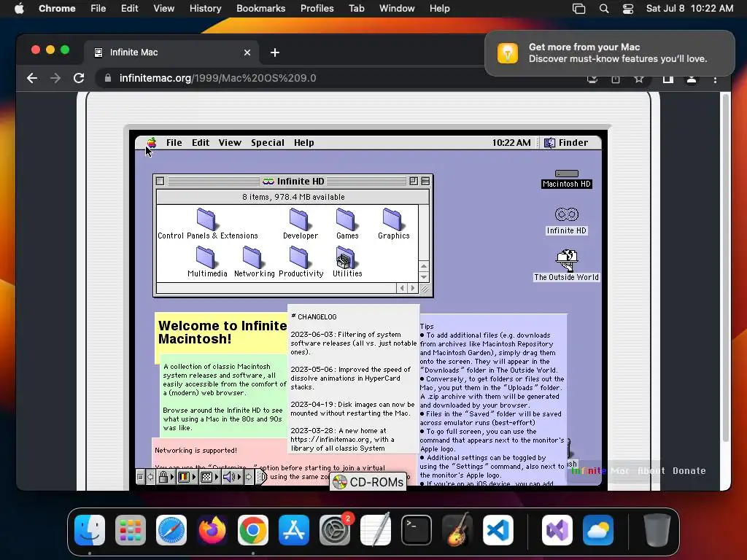Open Spotlight search in macOS menu bar
Viewport: 747px width, 560px height.
click(603, 8)
